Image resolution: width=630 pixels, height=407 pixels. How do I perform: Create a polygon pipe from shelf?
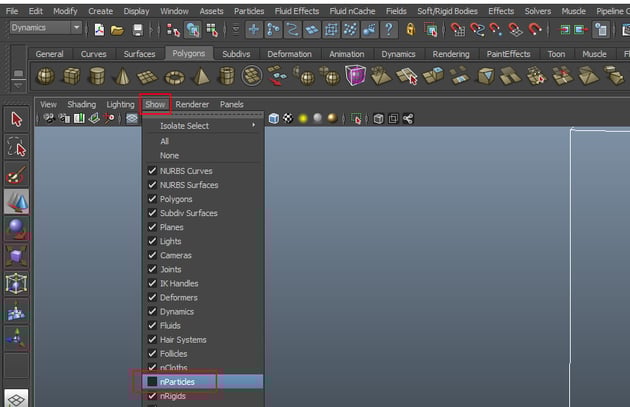pyautogui.click(x=227, y=76)
